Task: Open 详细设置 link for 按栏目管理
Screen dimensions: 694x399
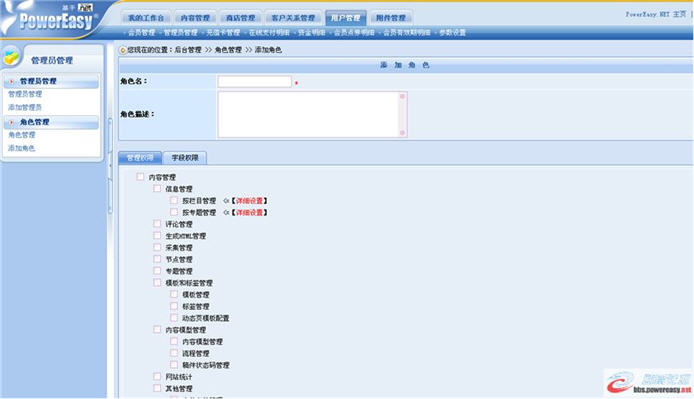Action: pyautogui.click(x=249, y=201)
